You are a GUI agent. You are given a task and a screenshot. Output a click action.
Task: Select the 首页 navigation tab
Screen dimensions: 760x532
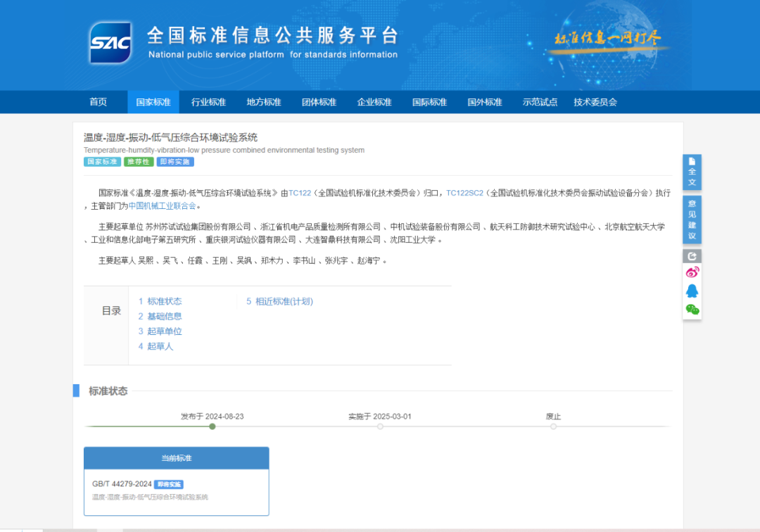99,102
